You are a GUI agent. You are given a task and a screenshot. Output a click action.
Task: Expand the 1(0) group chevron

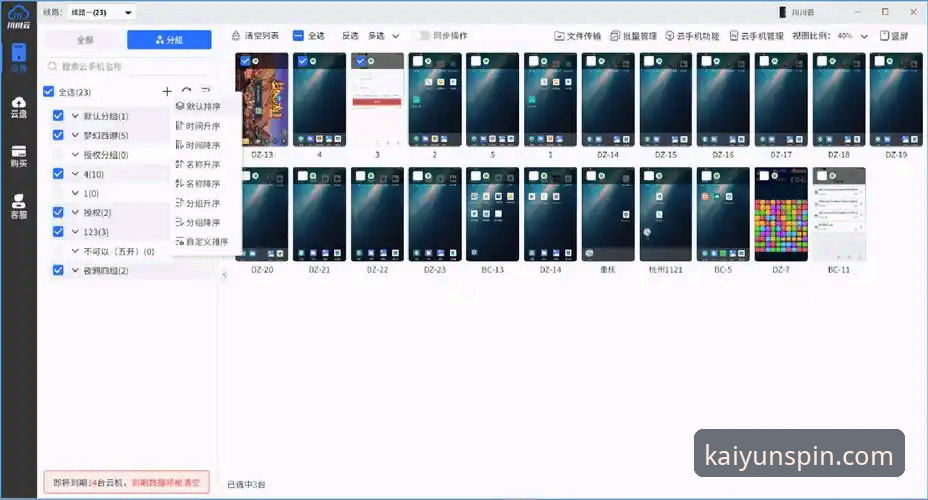pyautogui.click(x=75, y=193)
